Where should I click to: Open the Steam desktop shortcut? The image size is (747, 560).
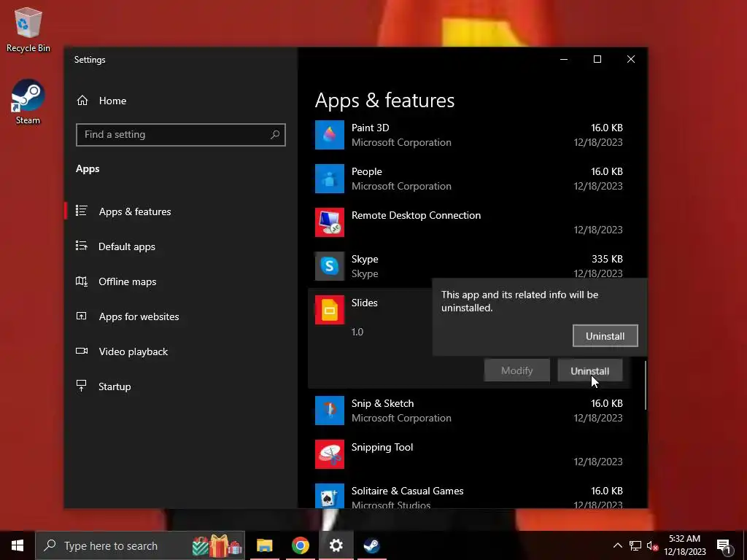(28, 102)
